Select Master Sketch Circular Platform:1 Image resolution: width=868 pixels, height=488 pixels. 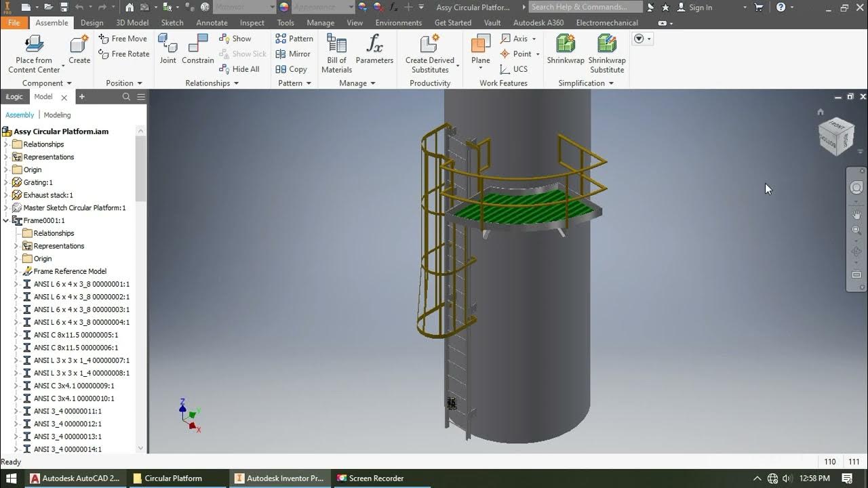(x=75, y=208)
